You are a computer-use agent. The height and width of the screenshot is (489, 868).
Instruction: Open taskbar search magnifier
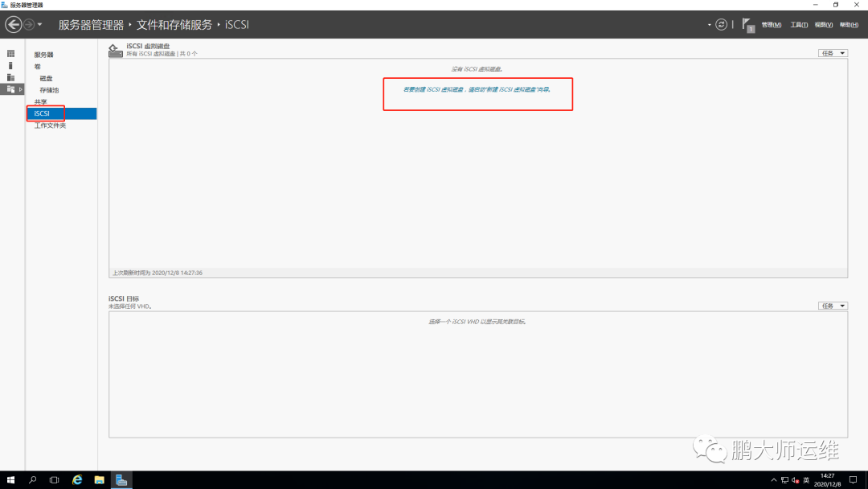coord(33,480)
